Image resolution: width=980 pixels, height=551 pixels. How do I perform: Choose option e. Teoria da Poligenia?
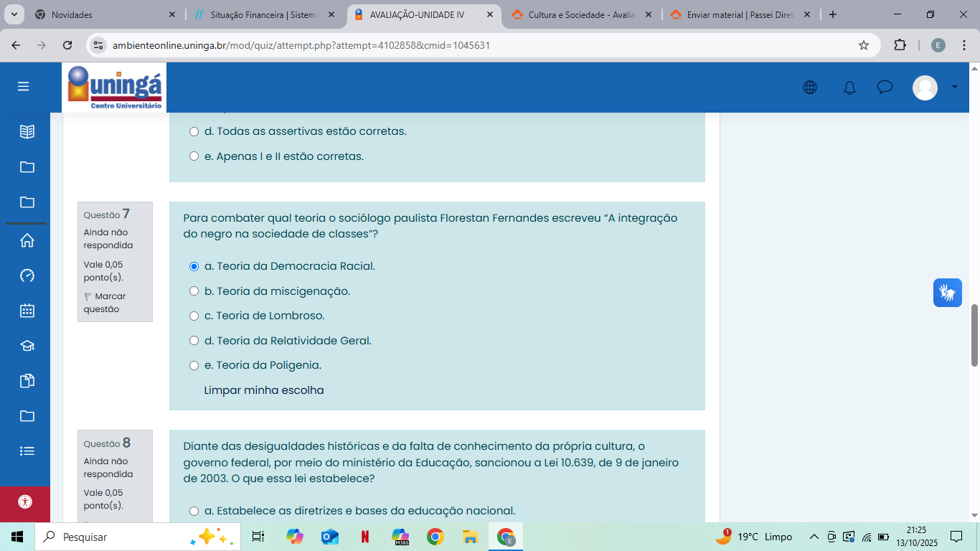(194, 365)
